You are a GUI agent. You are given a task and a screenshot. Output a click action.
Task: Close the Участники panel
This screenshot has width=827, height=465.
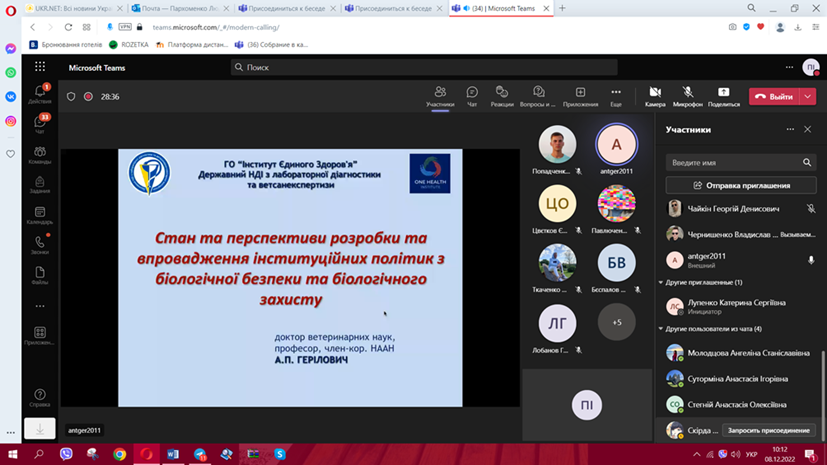pos(807,129)
